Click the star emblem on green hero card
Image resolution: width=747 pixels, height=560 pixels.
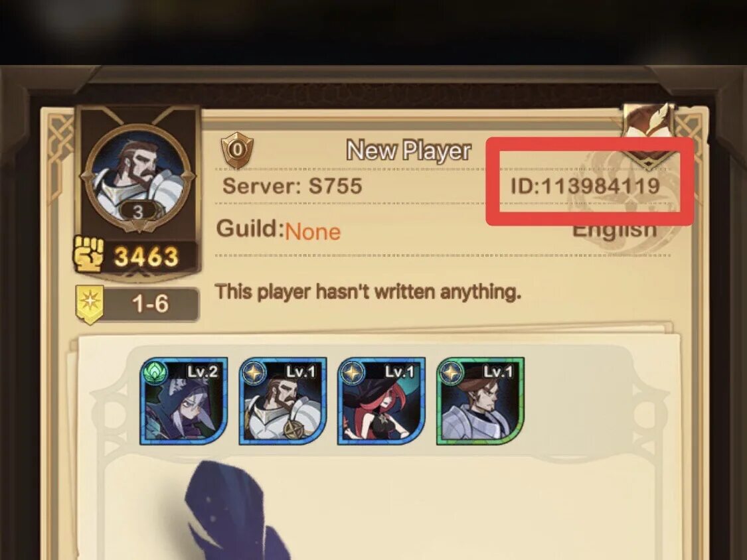coord(451,372)
